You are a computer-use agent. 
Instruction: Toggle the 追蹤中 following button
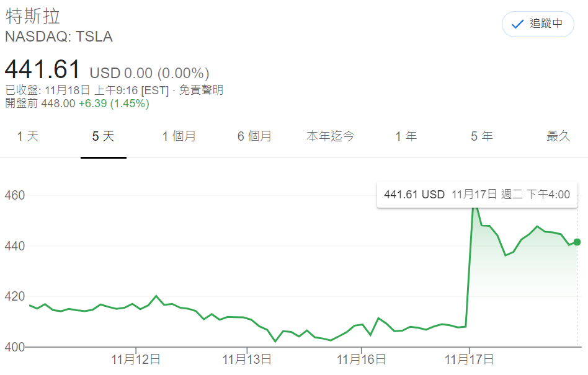[538, 24]
